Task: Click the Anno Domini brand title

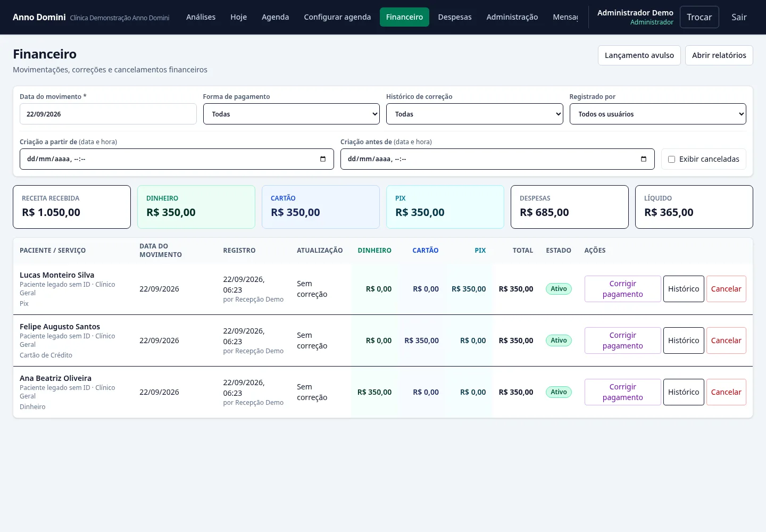Action: (39, 17)
